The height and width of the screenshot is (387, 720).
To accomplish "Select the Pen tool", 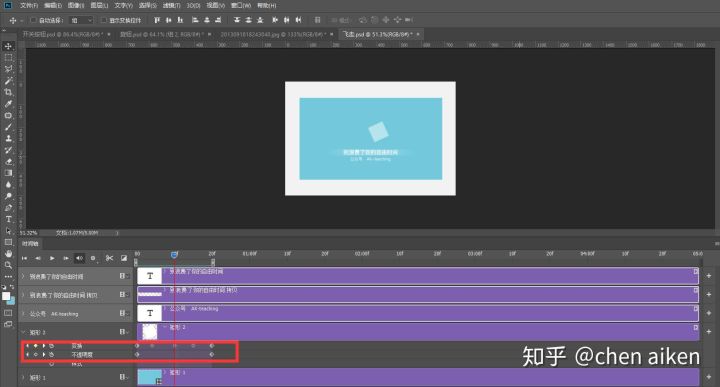I will (x=8, y=208).
